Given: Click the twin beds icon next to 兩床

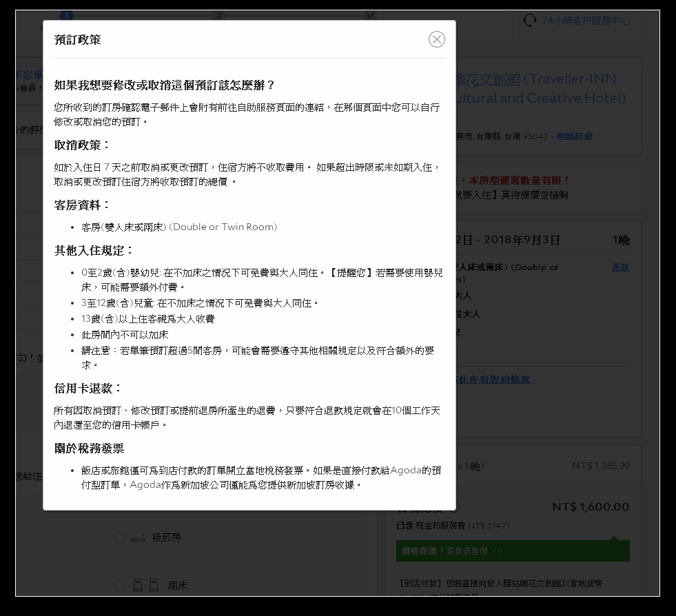Looking at the screenshot, I should (x=145, y=585).
